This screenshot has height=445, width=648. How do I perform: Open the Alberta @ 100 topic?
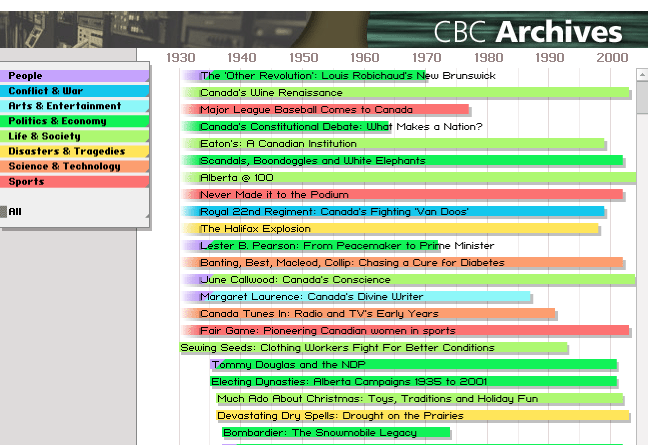coord(409,178)
